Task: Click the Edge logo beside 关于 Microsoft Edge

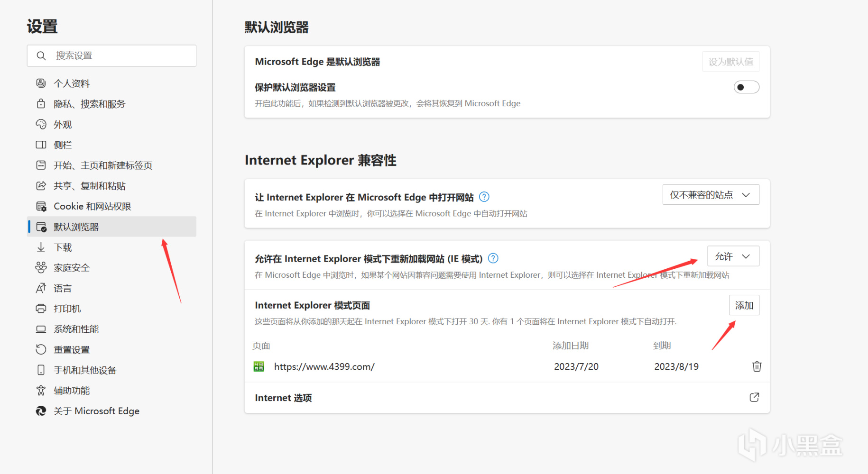Action: pyautogui.click(x=41, y=411)
